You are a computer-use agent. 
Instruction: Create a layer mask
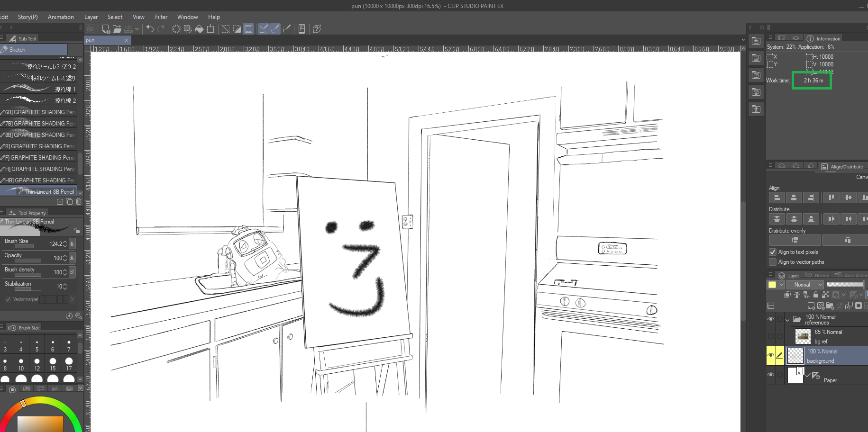859,306
